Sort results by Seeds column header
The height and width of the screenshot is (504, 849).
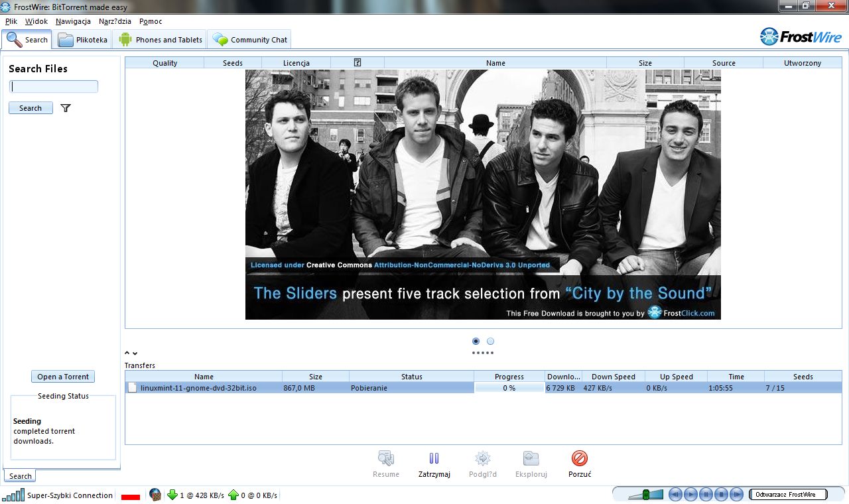(x=233, y=63)
